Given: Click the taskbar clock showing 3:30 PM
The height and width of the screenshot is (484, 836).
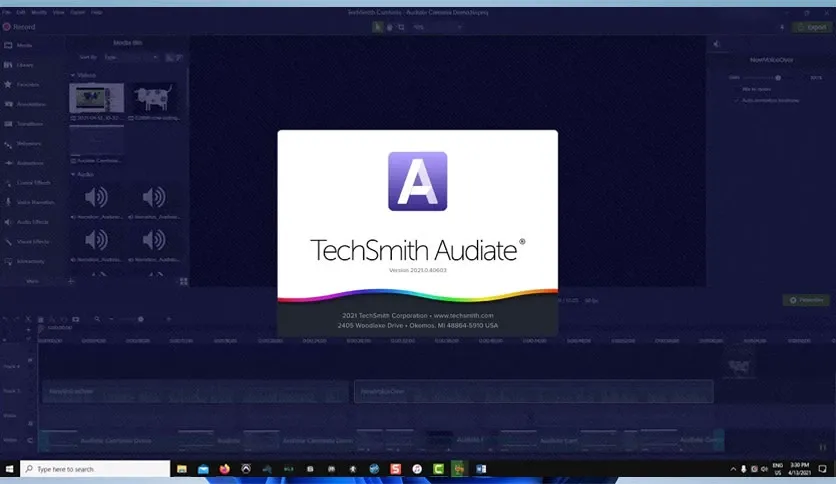Looking at the screenshot, I should [x=800, y=469].
